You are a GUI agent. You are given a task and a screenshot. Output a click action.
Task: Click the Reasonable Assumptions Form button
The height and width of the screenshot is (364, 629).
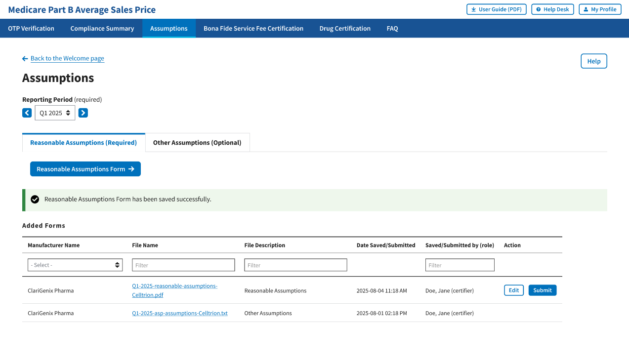pyautogui.click(x=85, y=169)
